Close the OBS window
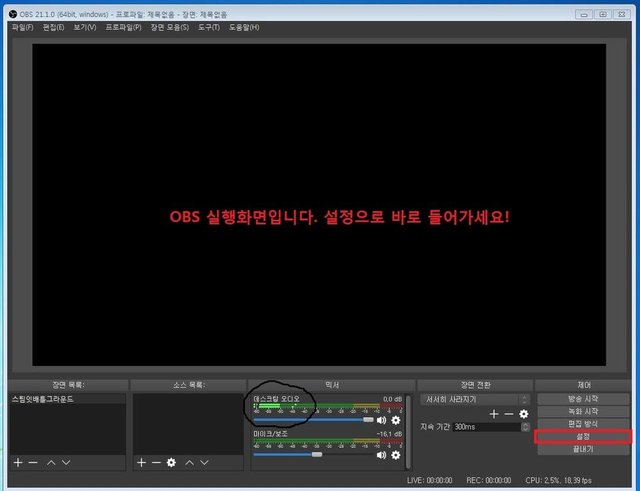This screenshot has height=491, width=640. tap(622, 14)
